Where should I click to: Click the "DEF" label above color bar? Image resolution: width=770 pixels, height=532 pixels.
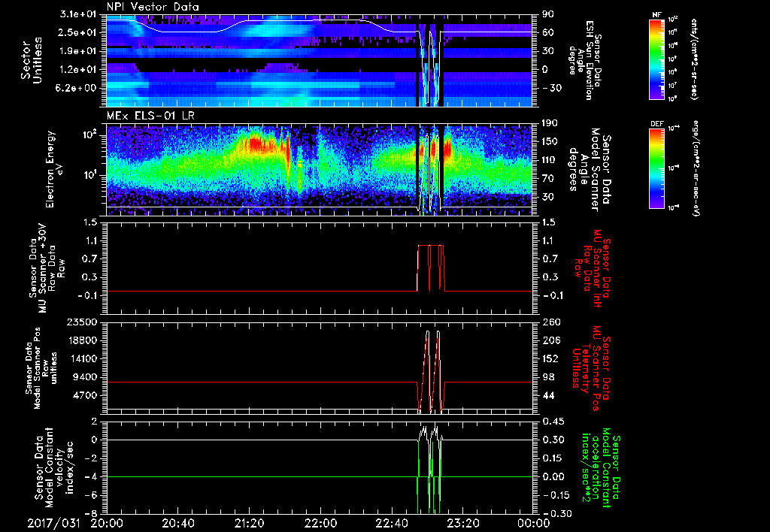point(656,124)
